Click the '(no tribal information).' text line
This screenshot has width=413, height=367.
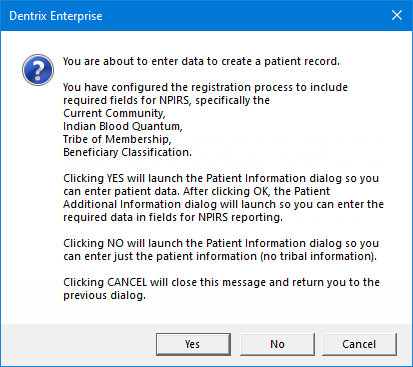click(220, 256)
